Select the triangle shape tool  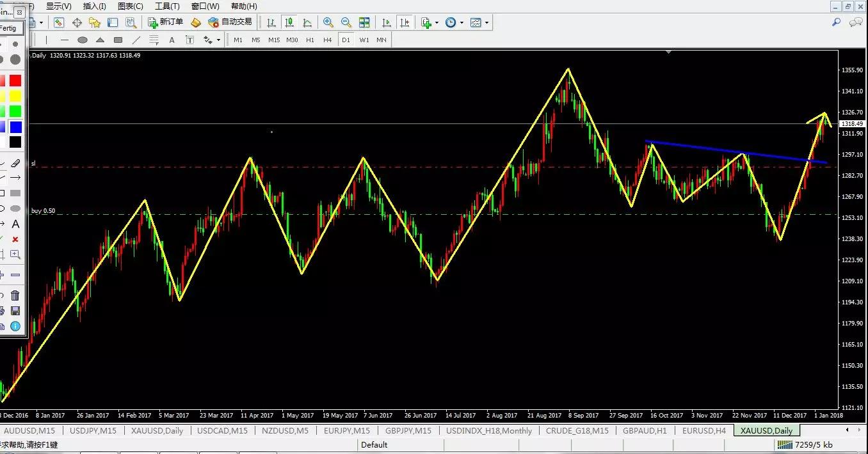(x=100, y=40)
